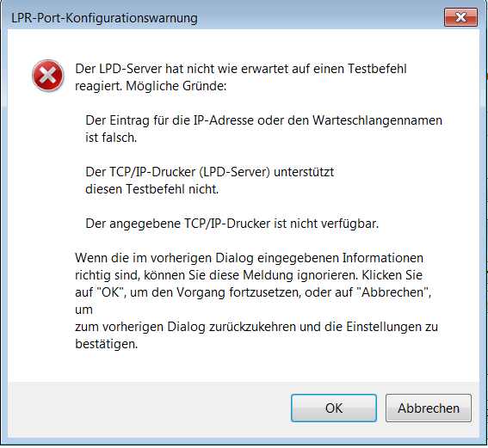The image size is (488, 448).
Task: Click the Abbrechen button
Action: pyautogui.click(x=429, y=408)
